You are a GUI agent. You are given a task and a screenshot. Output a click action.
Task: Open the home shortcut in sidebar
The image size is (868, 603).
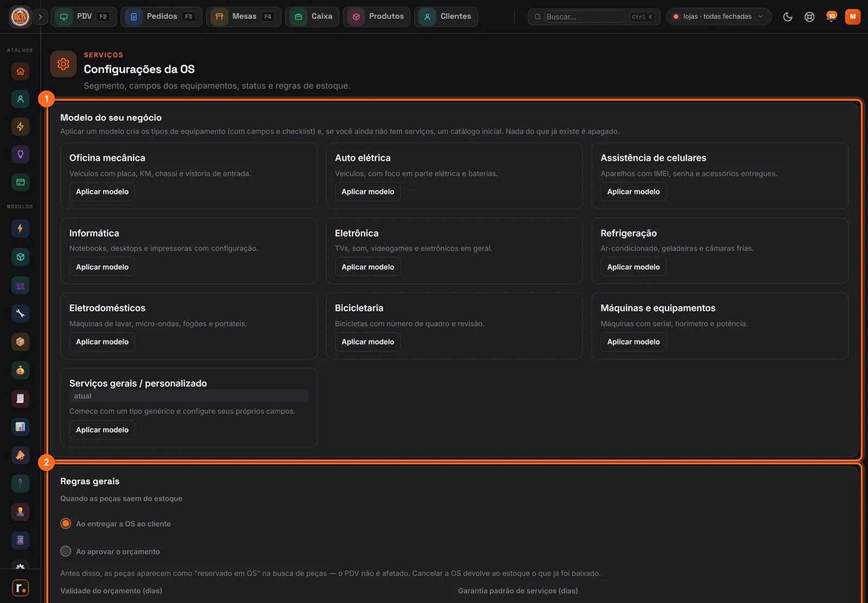20,71
